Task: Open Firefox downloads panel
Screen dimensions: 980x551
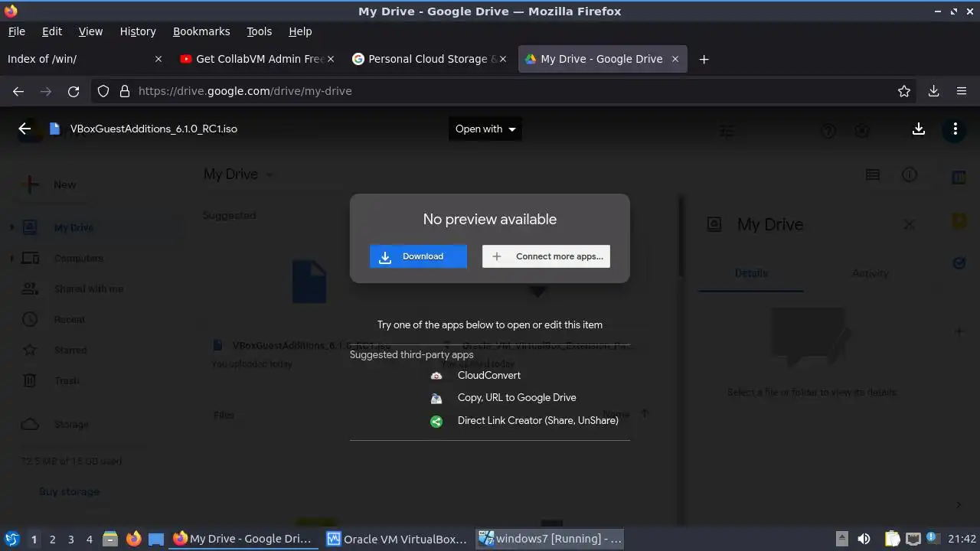Action: tap(933, 91)
